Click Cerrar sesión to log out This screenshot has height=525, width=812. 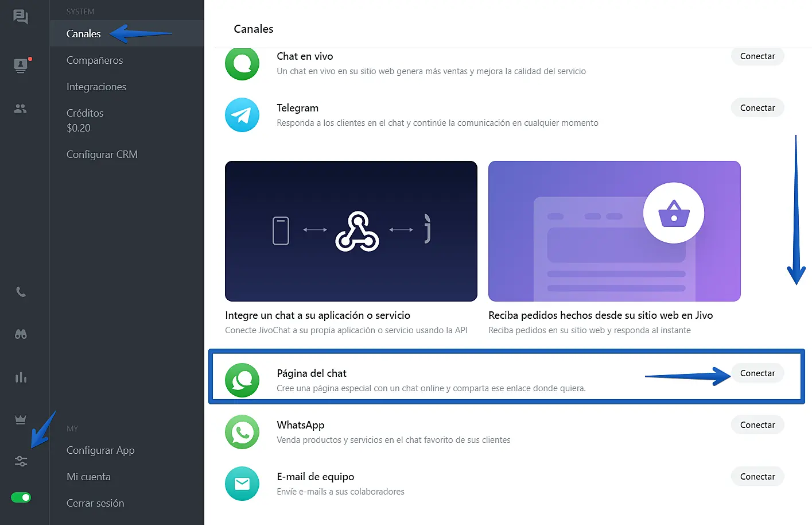coord(95,503)
